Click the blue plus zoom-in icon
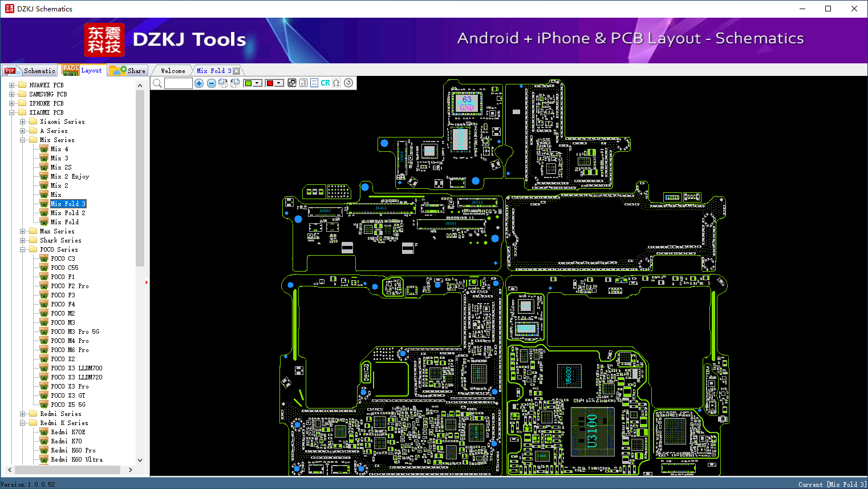The width and height of the screenshot is (868, 489). (199, 83)
